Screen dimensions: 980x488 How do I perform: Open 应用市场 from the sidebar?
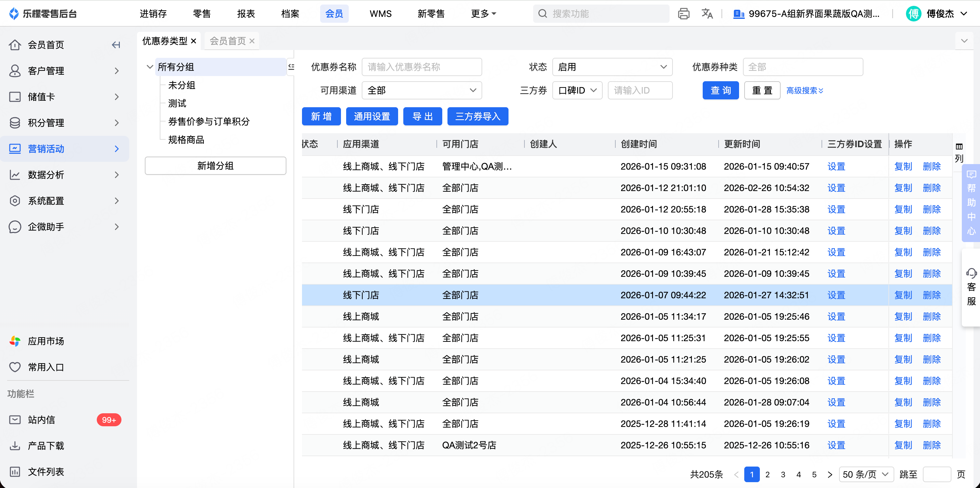[46, 341]
